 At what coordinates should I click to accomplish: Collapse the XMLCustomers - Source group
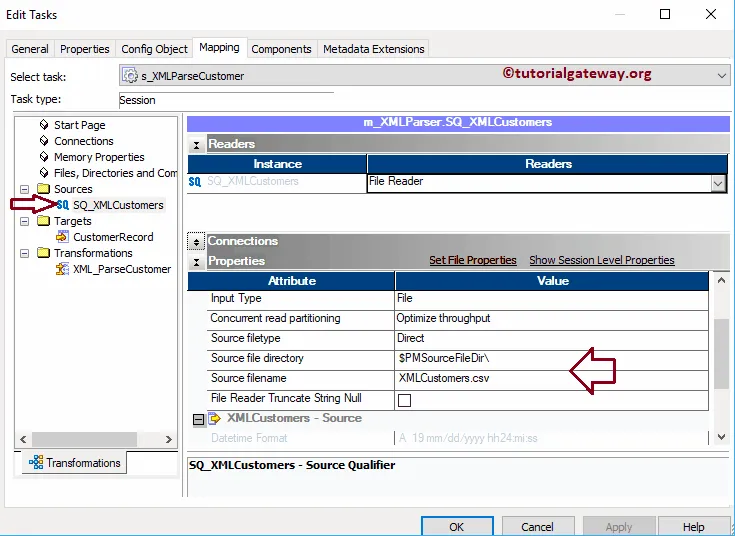(x=198, y=419)
